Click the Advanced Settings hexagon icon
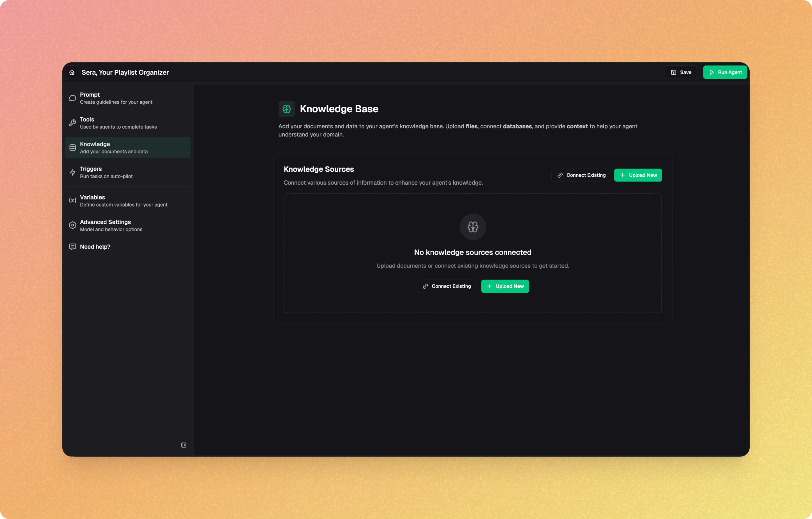The image size is (812, 519). click(72, 225)
